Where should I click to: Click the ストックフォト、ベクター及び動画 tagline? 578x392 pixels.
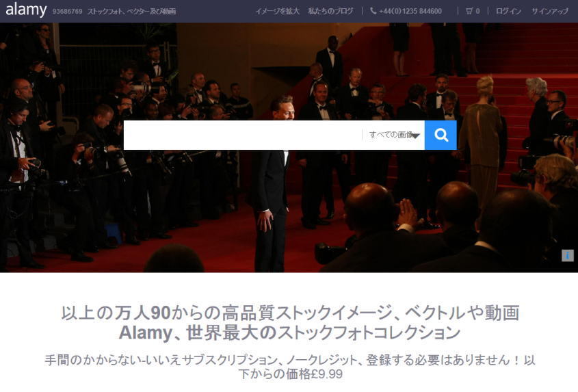(131, 12)
